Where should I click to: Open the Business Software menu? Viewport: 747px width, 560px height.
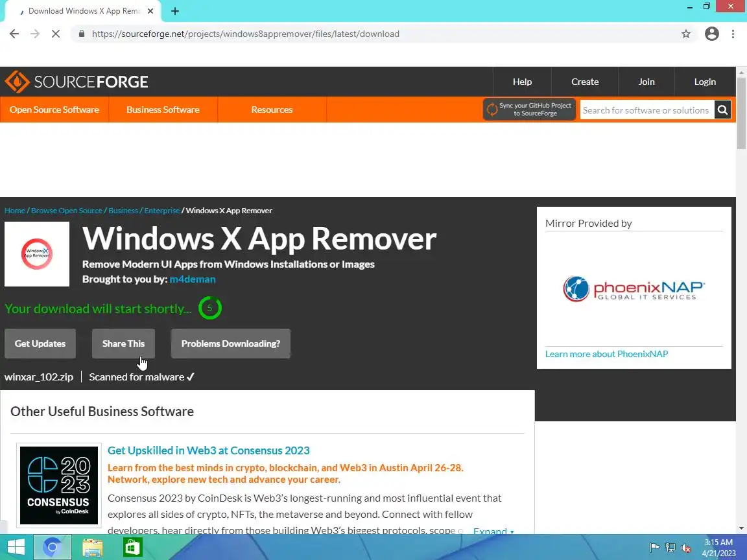click(163, 110)
